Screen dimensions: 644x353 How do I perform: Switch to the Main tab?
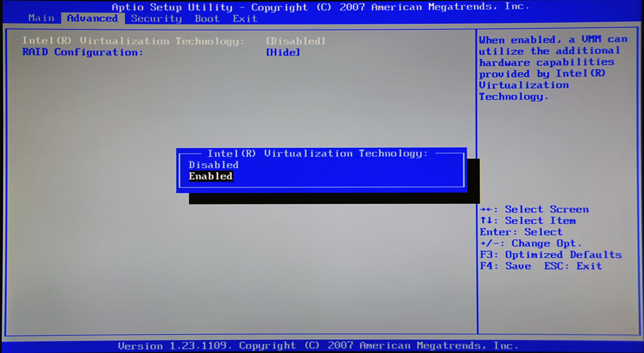click(x=42, y=18)
